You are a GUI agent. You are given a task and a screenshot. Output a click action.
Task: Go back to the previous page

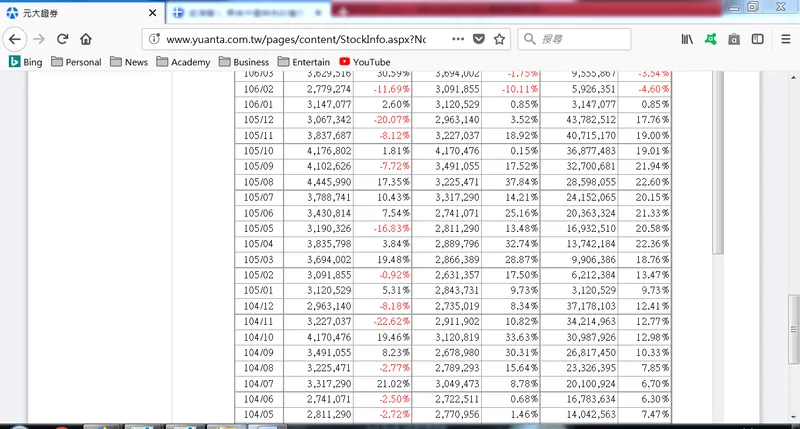point(15,39)
